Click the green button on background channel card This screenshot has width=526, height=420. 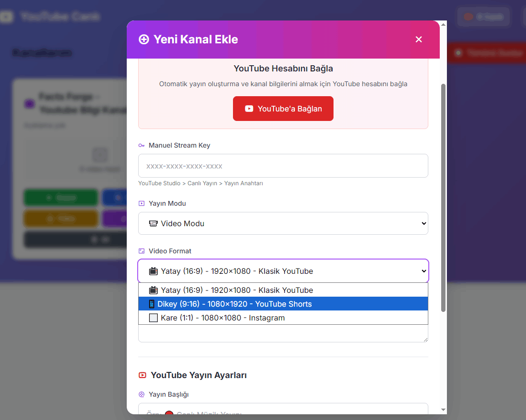point(61,198)
